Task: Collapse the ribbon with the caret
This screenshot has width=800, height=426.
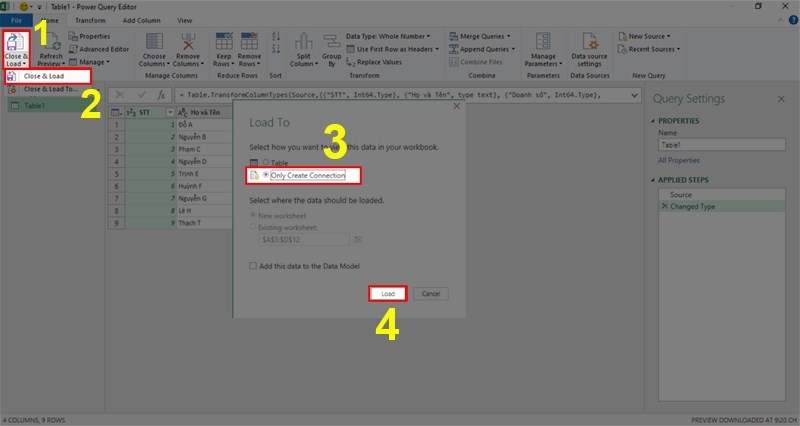Action: pos(781,20)
